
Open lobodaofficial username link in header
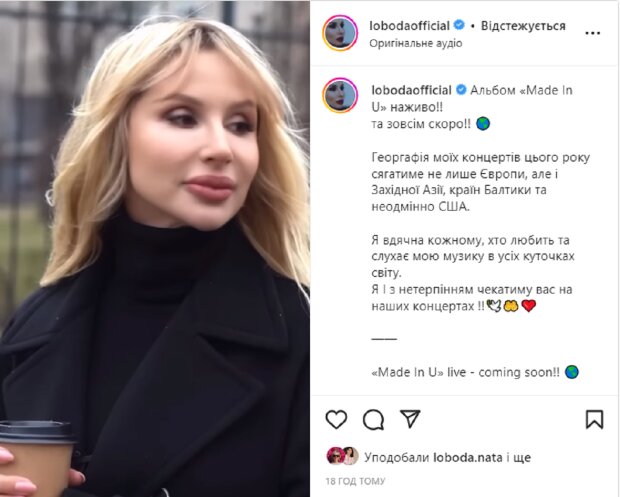pos(409,26)
